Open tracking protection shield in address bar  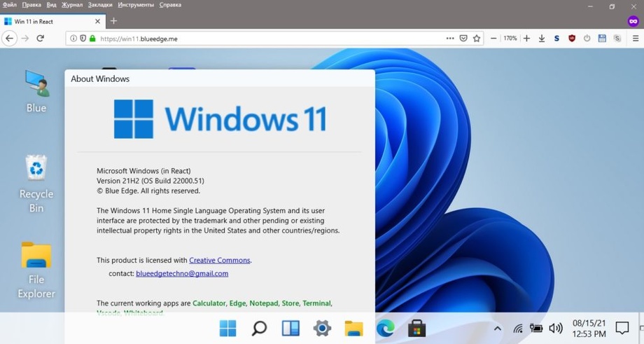pos(83,39)
